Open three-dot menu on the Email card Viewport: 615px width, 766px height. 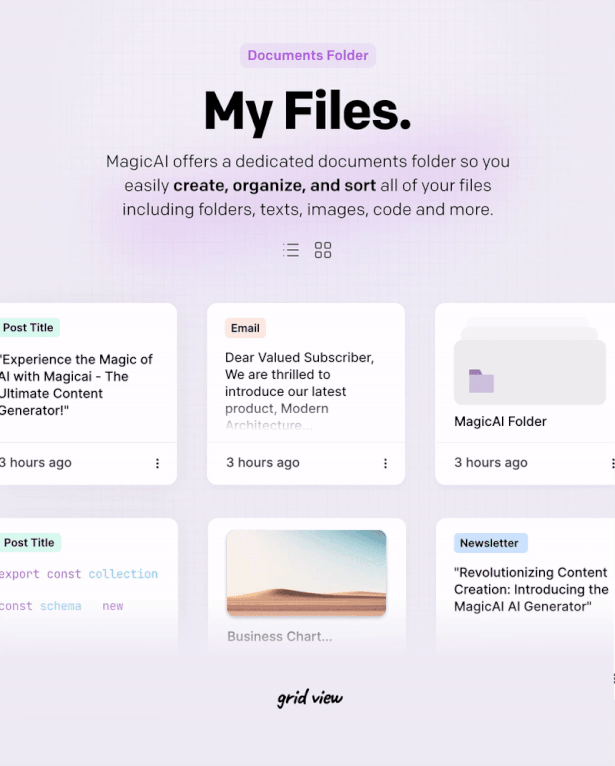[385, 463]
